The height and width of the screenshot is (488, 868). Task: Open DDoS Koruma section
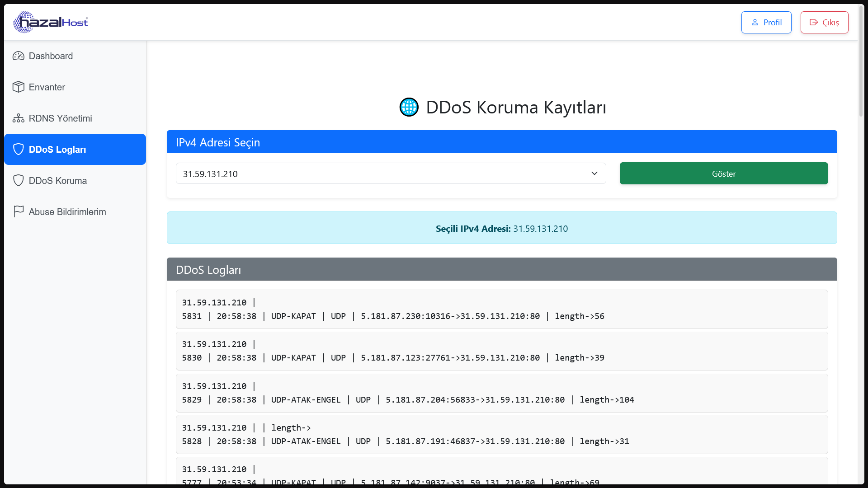click(x=75, y=181)
